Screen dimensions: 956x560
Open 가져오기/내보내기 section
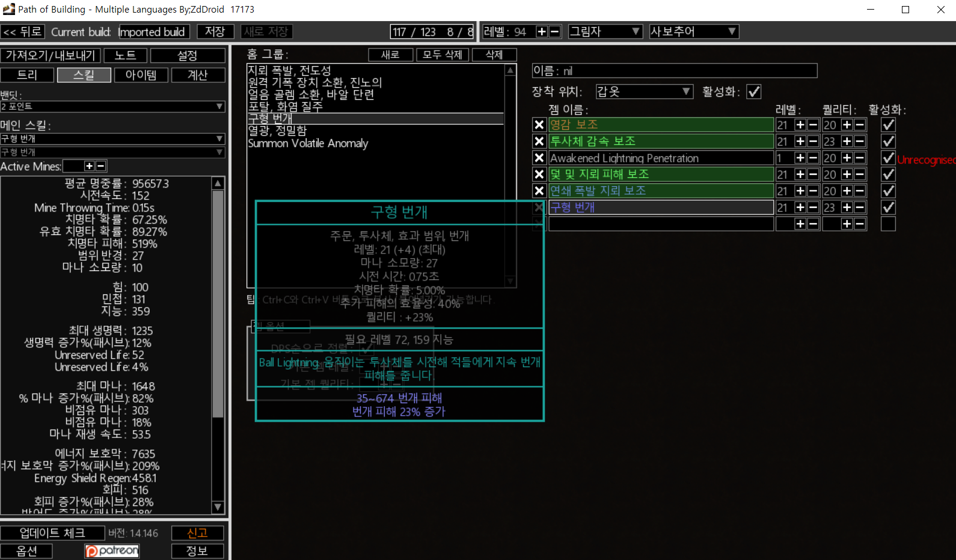(x=51, y=55)
